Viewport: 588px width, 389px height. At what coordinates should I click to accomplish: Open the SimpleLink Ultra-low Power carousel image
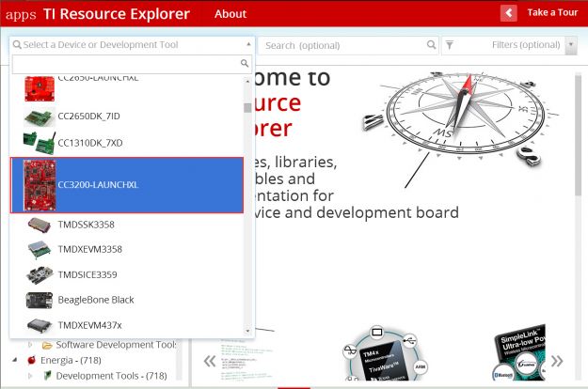519,352
